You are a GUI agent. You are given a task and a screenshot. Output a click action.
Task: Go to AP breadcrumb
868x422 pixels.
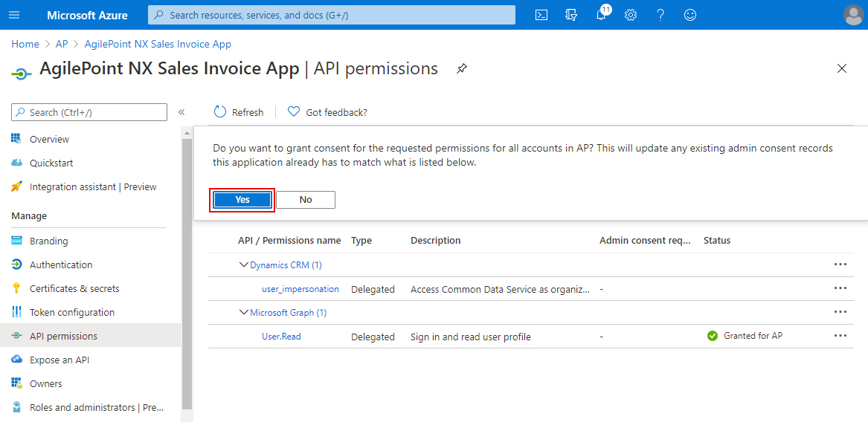click(x=62, y=45)
